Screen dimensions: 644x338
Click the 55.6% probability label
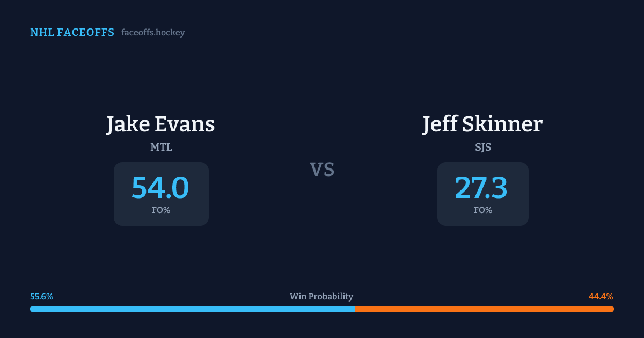[x=42, y=297]
